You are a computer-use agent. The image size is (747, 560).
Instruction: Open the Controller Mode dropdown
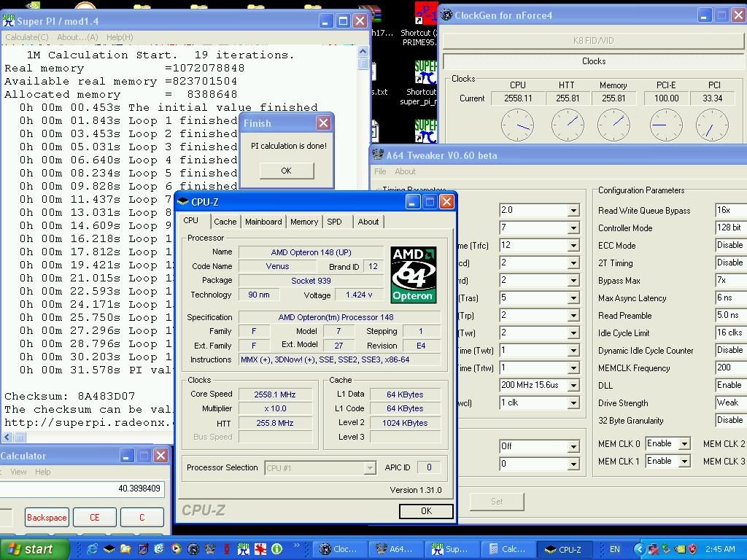[x=730, y=228]
